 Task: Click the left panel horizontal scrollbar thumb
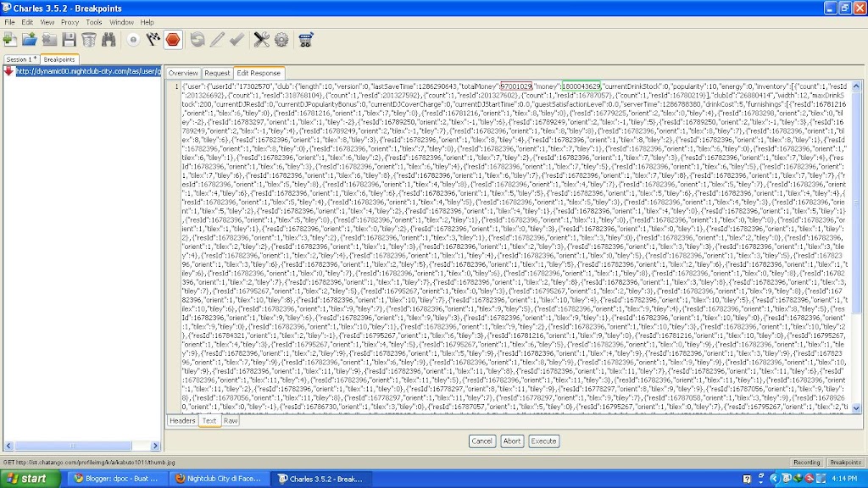click(x=73, y=446)
